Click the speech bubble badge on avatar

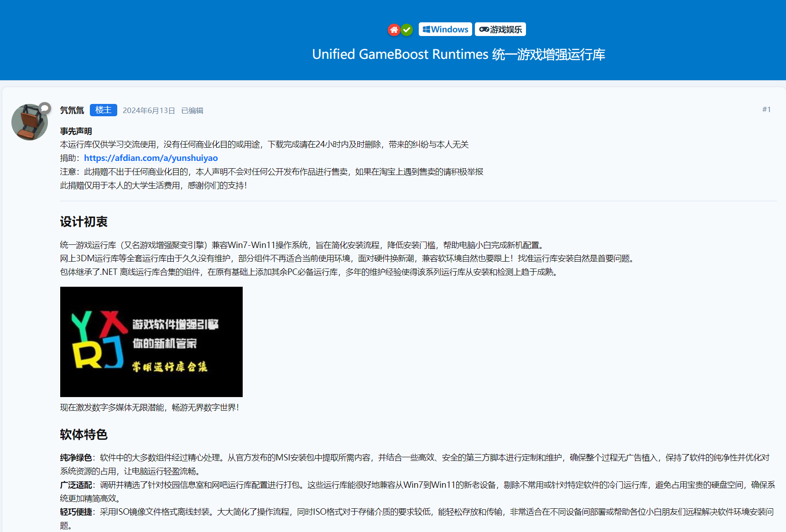coord(44,108)
